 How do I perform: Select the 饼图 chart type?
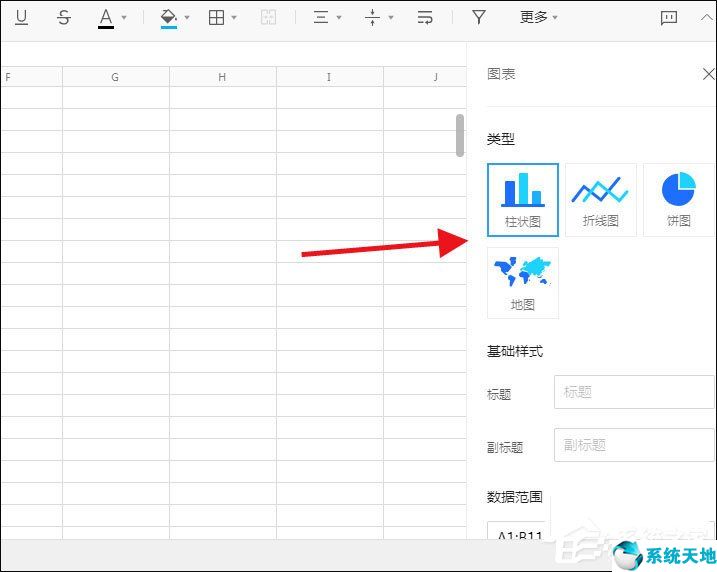(679, 200)
